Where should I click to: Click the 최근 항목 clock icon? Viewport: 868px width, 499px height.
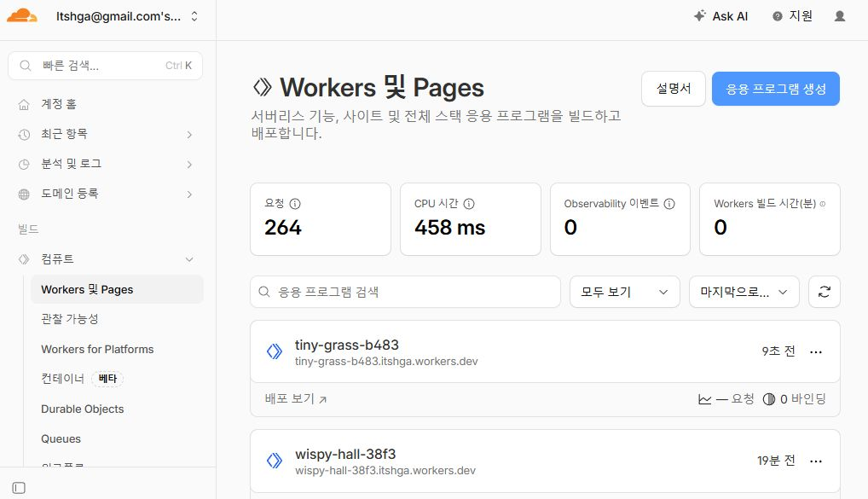[x=24, y=135]
